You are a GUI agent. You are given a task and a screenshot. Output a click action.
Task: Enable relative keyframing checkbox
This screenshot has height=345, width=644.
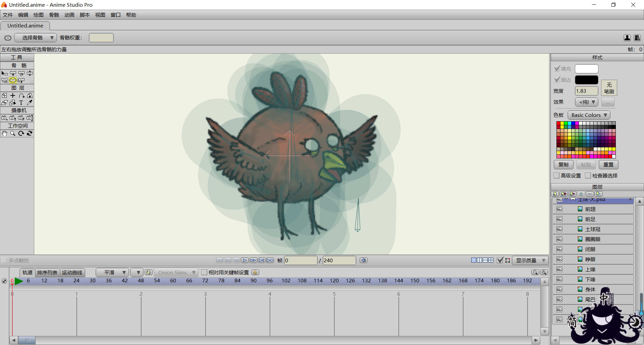[204, 272]
